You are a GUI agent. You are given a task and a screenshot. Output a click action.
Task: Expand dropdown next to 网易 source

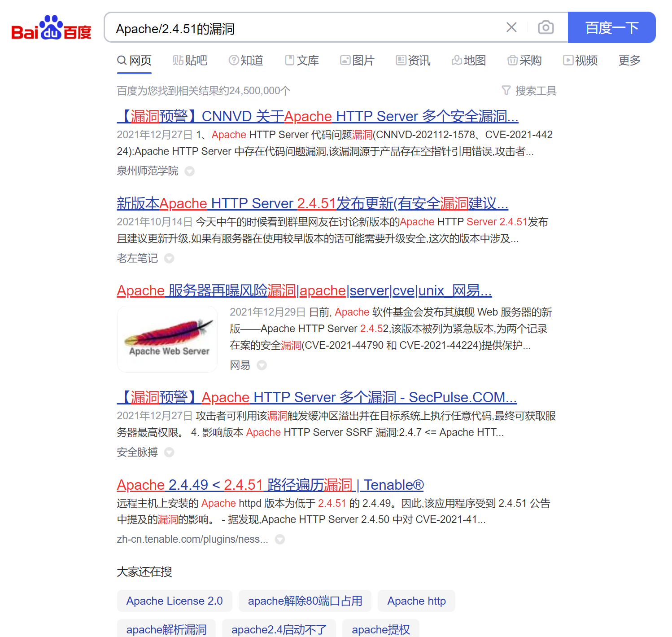click(x=262, y=365)
